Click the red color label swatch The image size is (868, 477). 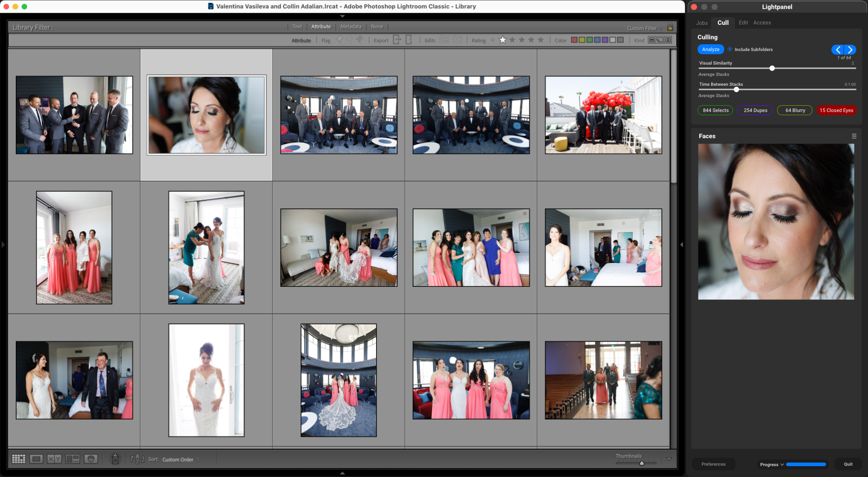point(574,40)
